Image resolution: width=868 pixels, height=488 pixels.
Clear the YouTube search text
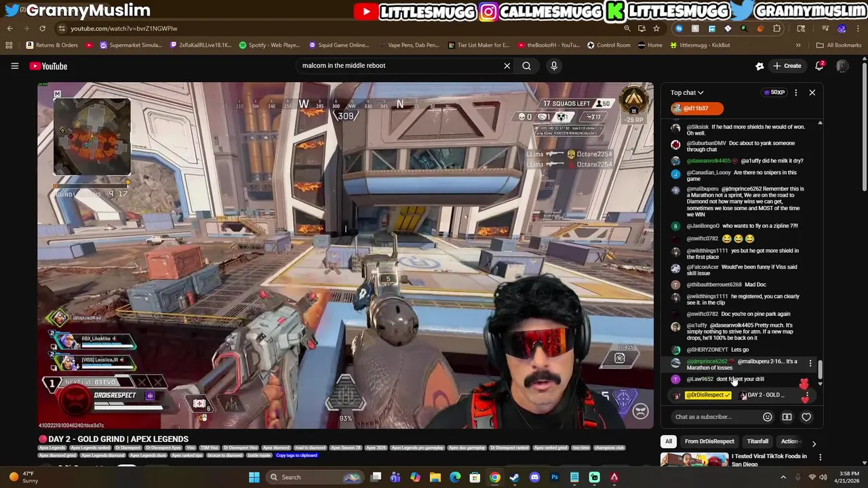point(507,66)
